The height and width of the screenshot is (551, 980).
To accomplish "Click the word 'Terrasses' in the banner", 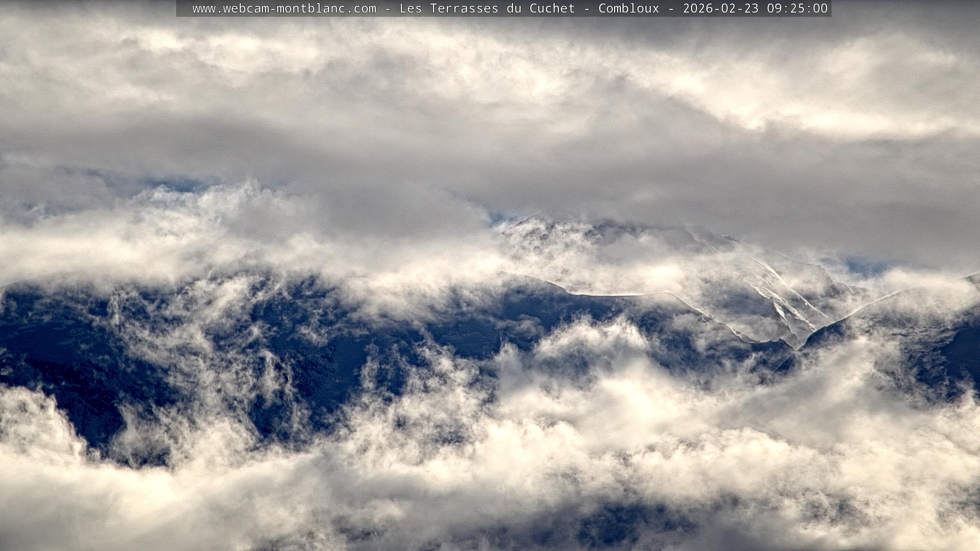I will (x=464, y=8).
